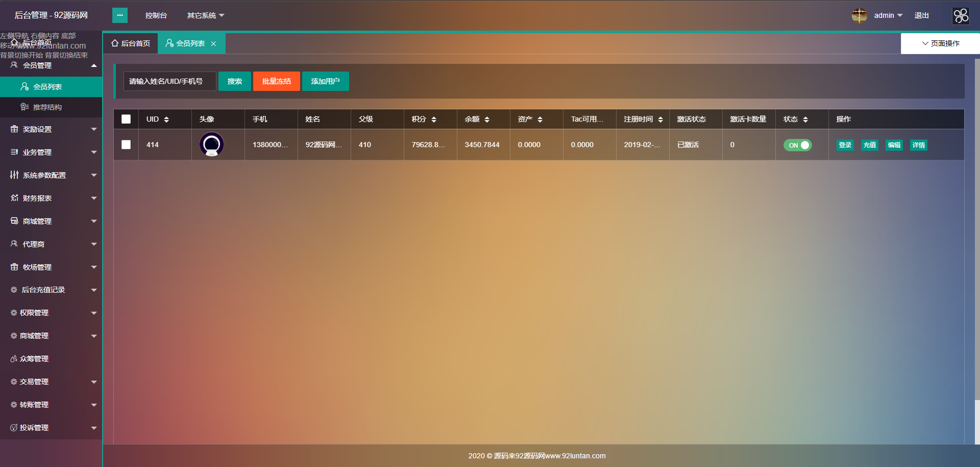Click the 权限管理 gear icon
This screenshot has width=980, height=467.
14,313
